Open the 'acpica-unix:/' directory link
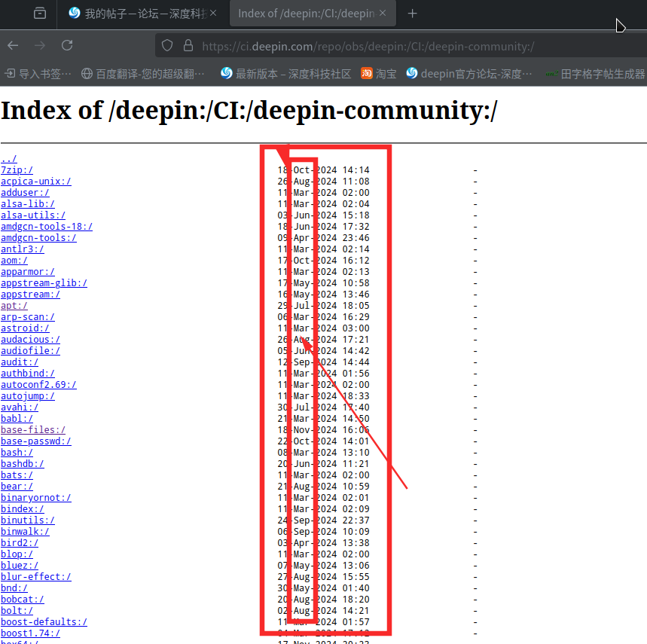647x644 pixels. (36, 182)
